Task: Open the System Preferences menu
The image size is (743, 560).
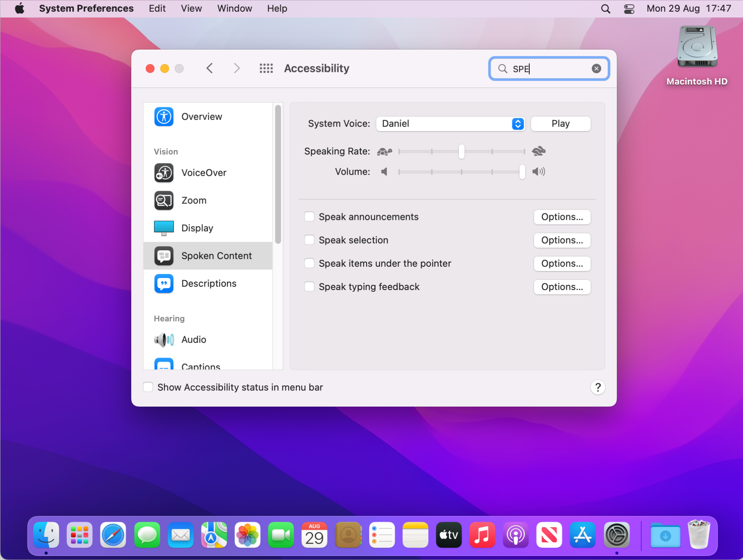Action: pos(86,8)
